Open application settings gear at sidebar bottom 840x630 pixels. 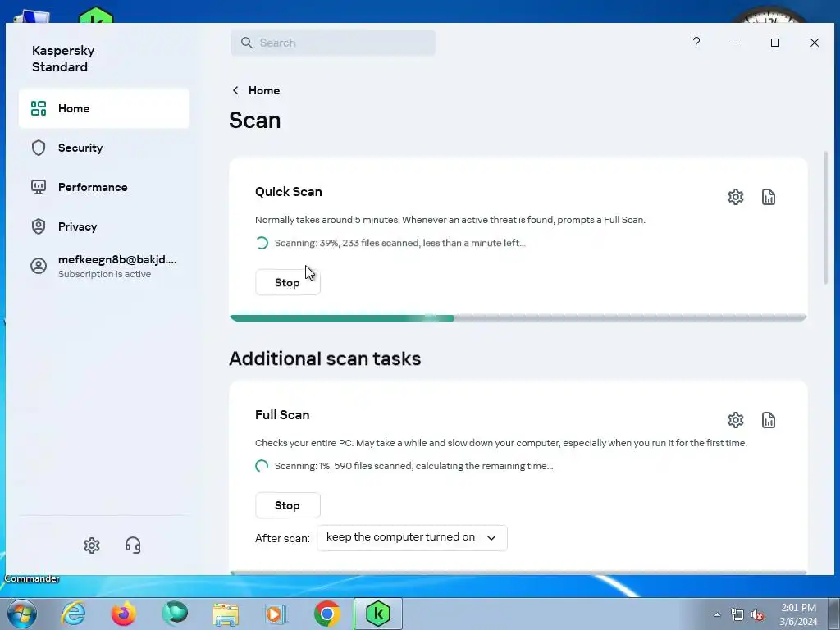[x=92, y=546]
